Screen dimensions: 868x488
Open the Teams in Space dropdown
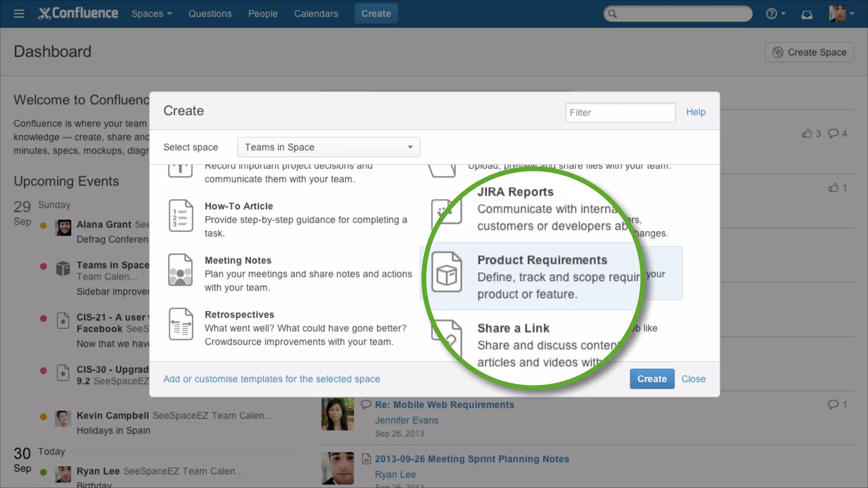pos(328,147)
